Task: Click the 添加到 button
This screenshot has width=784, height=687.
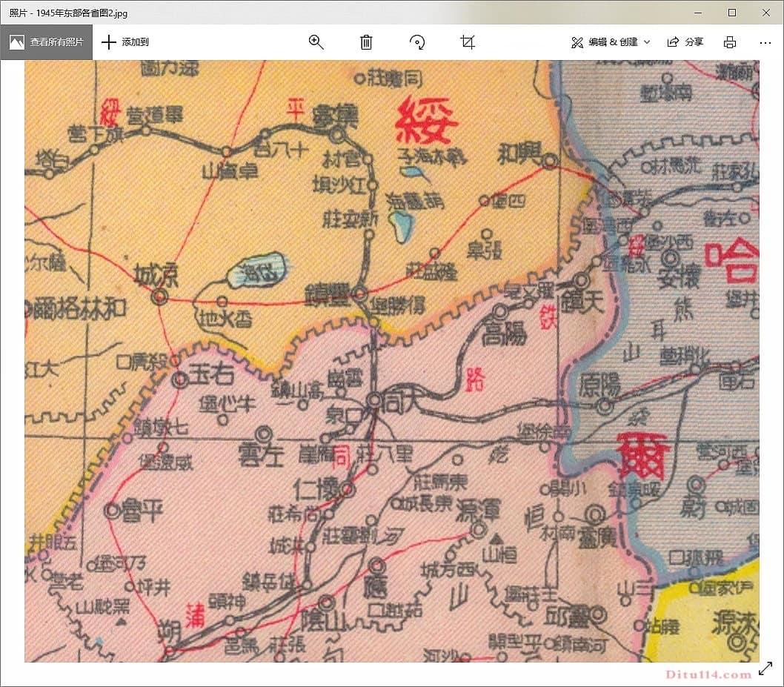Action: 125,42
